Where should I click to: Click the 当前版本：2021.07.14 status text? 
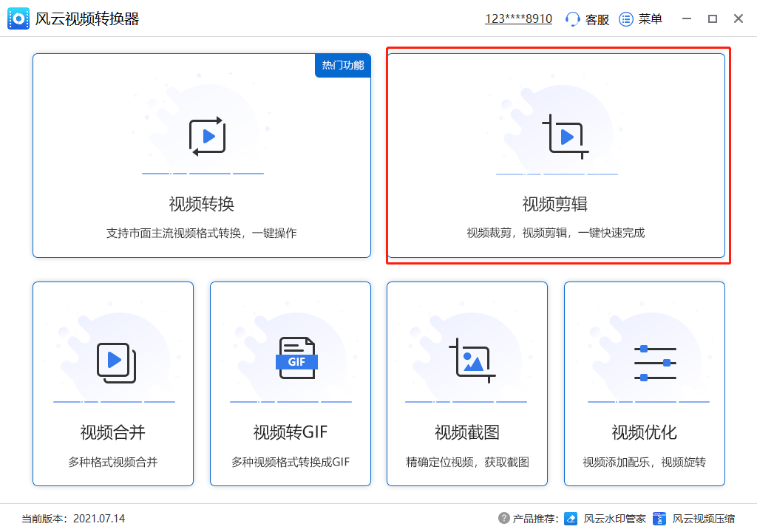[73, 519]
